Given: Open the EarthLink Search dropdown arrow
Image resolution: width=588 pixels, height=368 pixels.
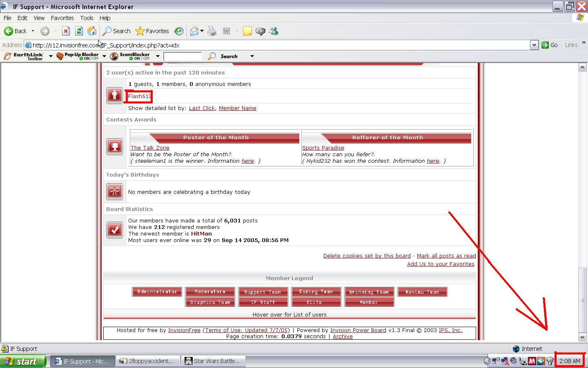Looking at the screenshot, I should 252,56.
